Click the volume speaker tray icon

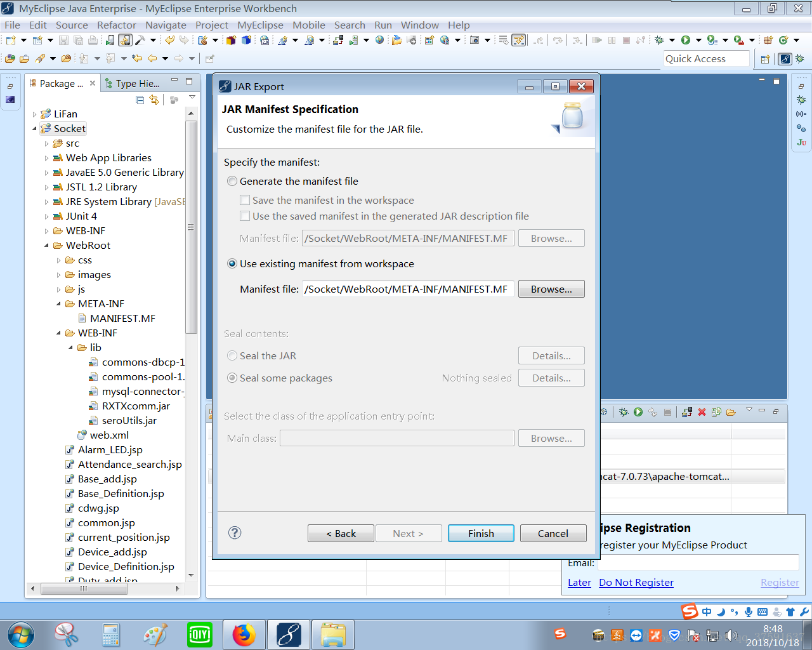(731, 635)
